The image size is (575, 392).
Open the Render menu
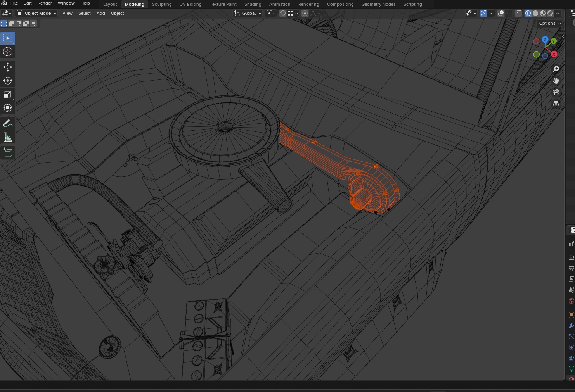(x=45, y=3)
